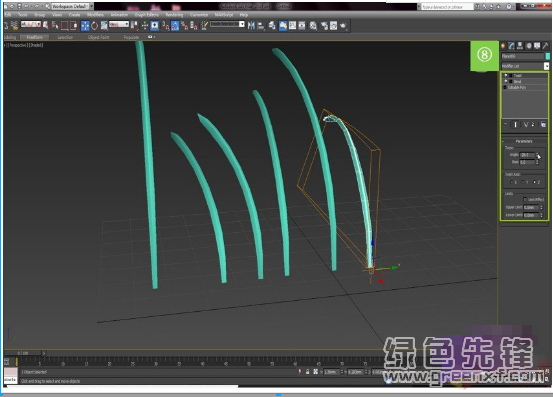Click the Select by Name icon
553x397 pixels.
point(55,25)
